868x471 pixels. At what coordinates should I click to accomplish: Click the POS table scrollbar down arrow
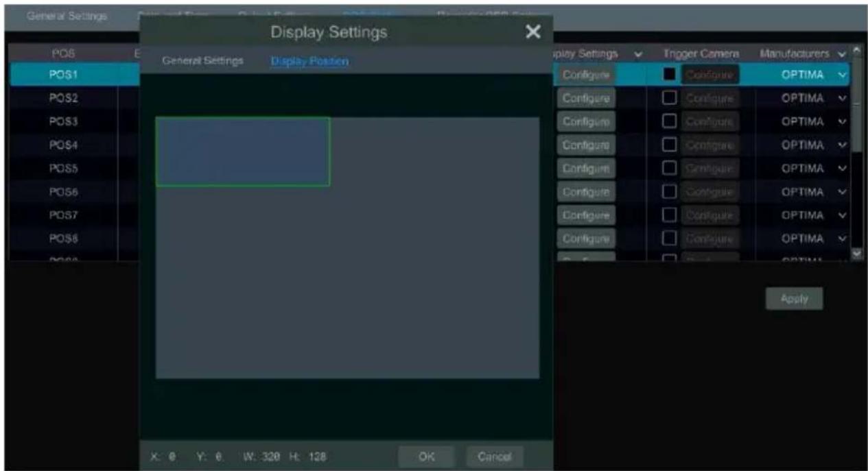(856, 254)
